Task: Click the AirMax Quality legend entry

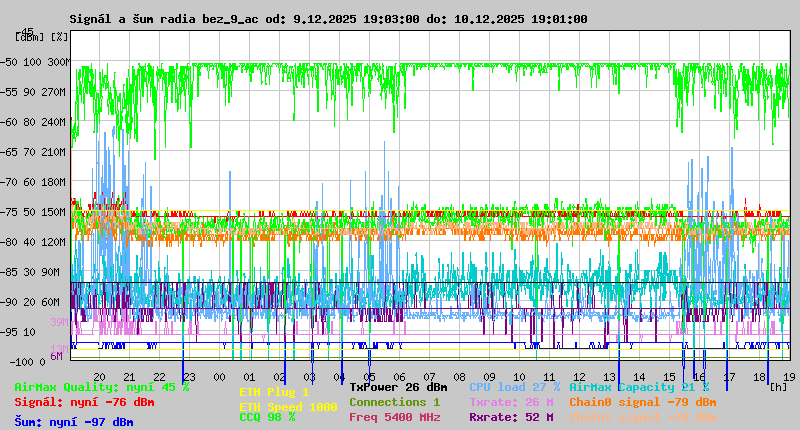Action: [102, 387]
